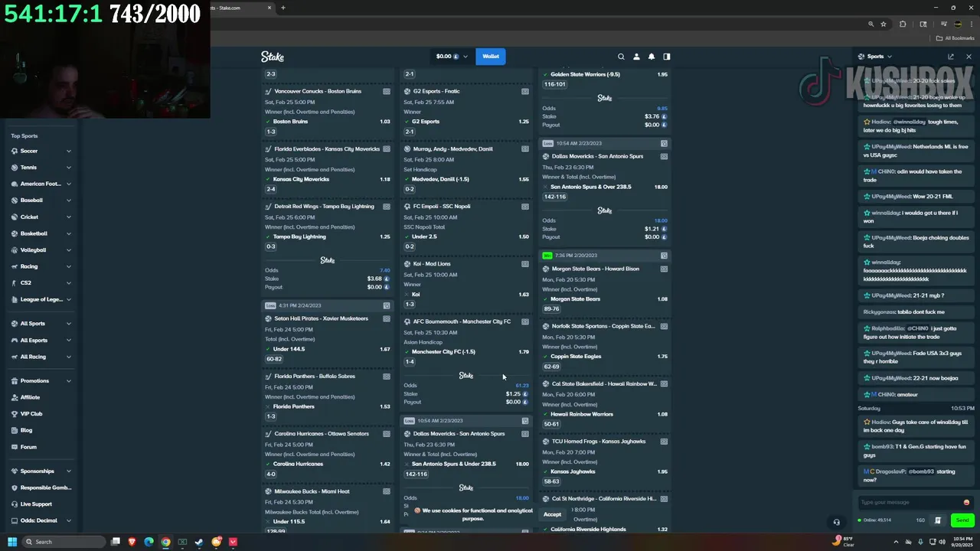Open Blog in the sidebar
The image size is (980, 551).
26,430
